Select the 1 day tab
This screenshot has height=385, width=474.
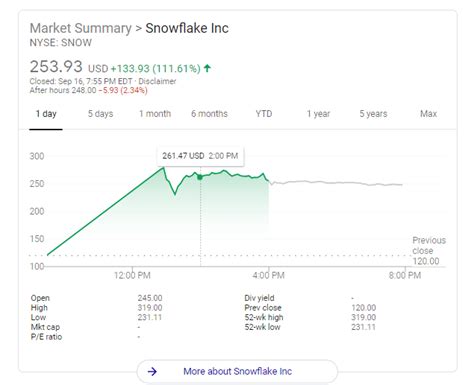click(x=46, y=114)
